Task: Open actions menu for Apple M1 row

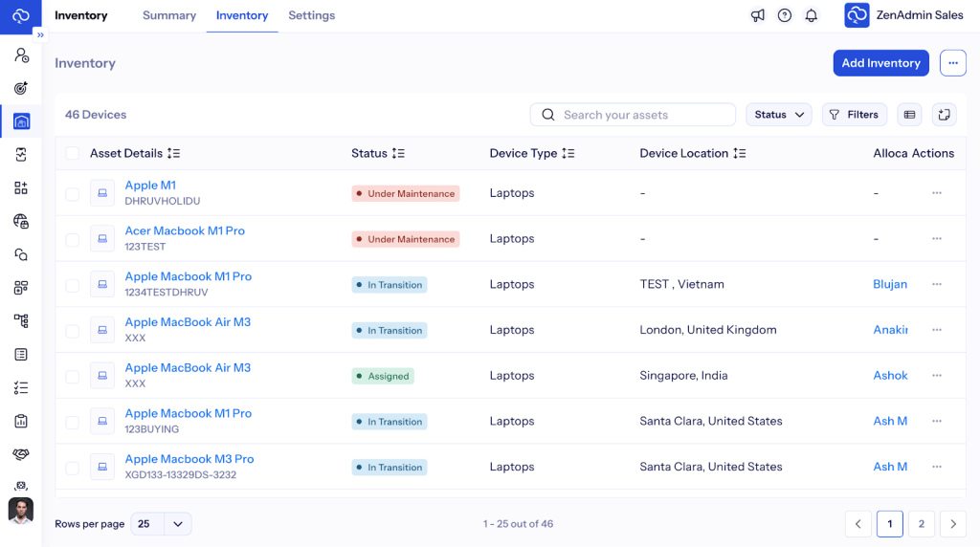Action: pyautogui.click(x=936, y=193)
